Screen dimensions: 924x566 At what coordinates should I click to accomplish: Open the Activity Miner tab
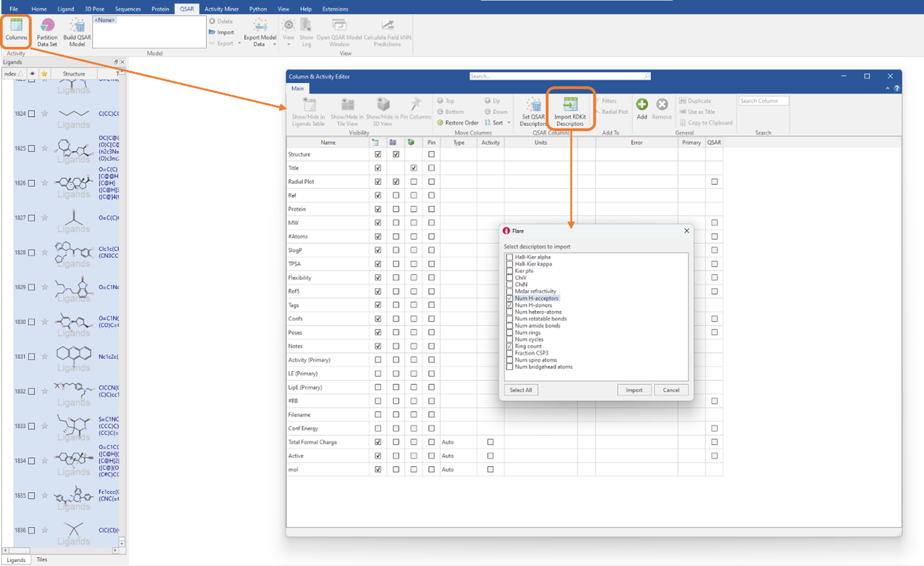pyautogui.click(x=222, y=9)
